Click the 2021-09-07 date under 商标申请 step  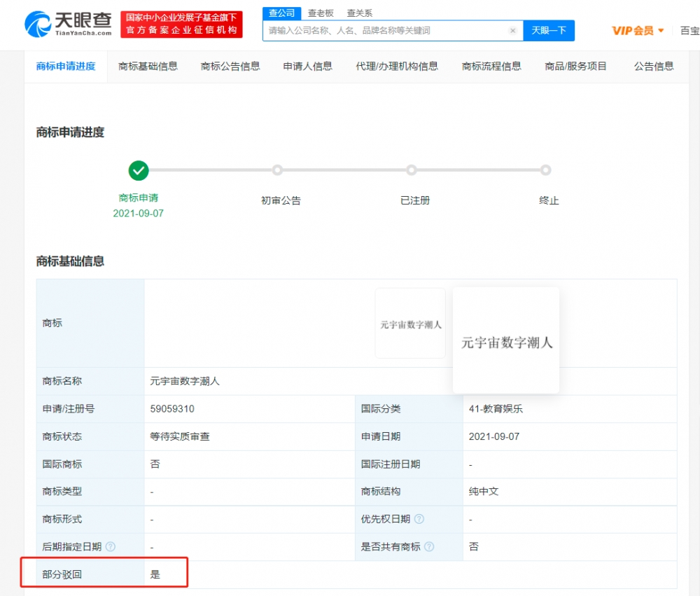click(139, 213)
